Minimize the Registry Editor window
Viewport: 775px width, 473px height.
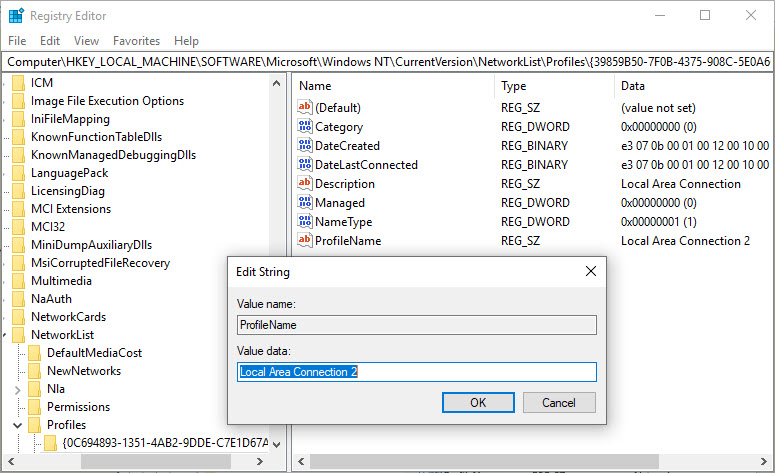tap(660, 15)
